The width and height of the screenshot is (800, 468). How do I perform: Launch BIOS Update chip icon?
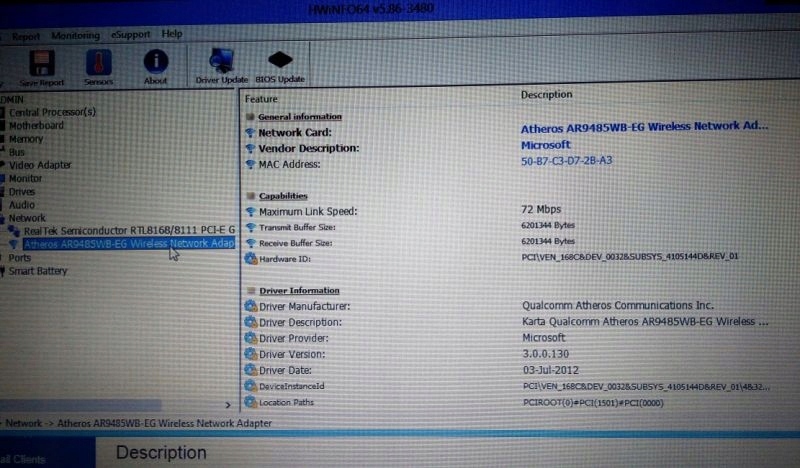[280, 60]
